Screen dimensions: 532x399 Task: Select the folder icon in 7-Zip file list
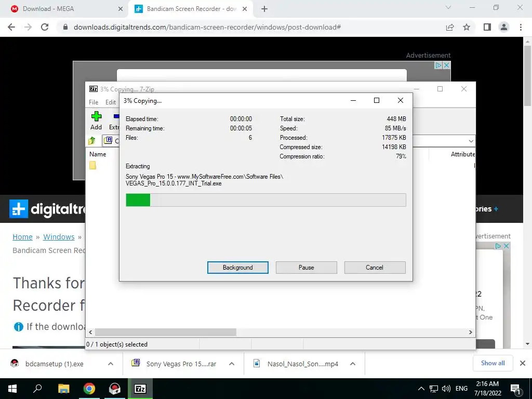click(92, 165)
